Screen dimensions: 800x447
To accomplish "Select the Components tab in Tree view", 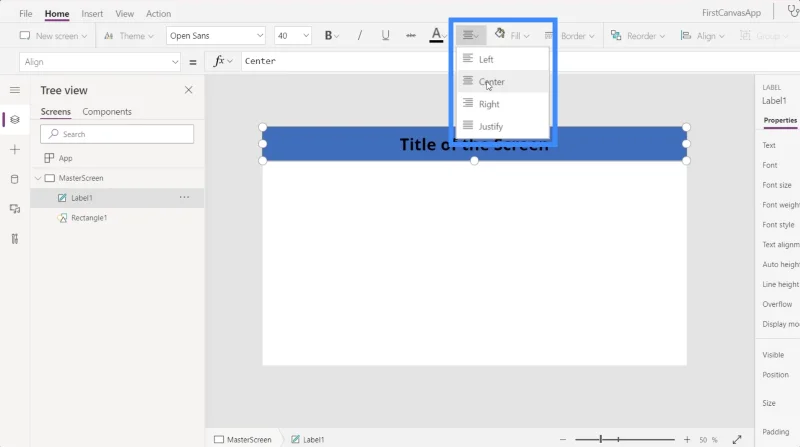I will [107, 112].
